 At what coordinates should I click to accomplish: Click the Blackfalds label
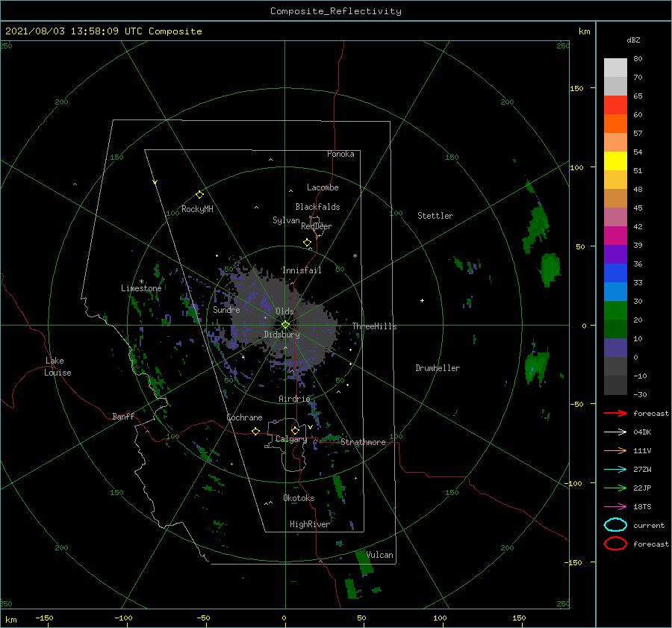pos(317,207)
